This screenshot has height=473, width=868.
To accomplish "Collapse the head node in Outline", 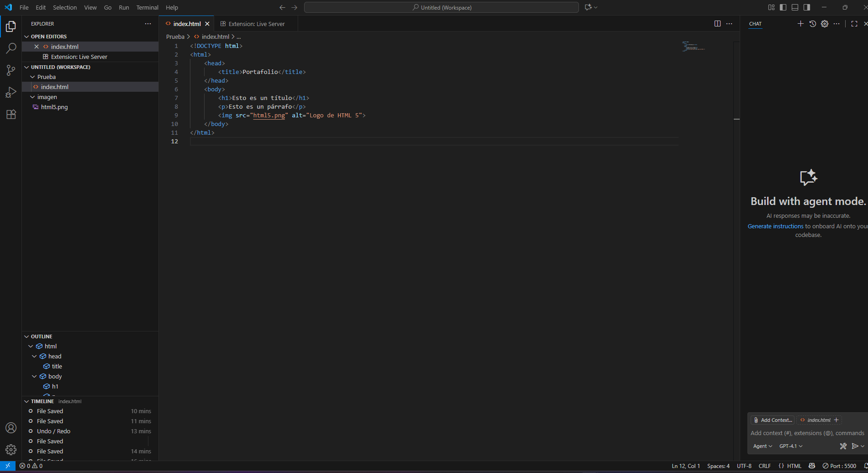I will (34, 357).
